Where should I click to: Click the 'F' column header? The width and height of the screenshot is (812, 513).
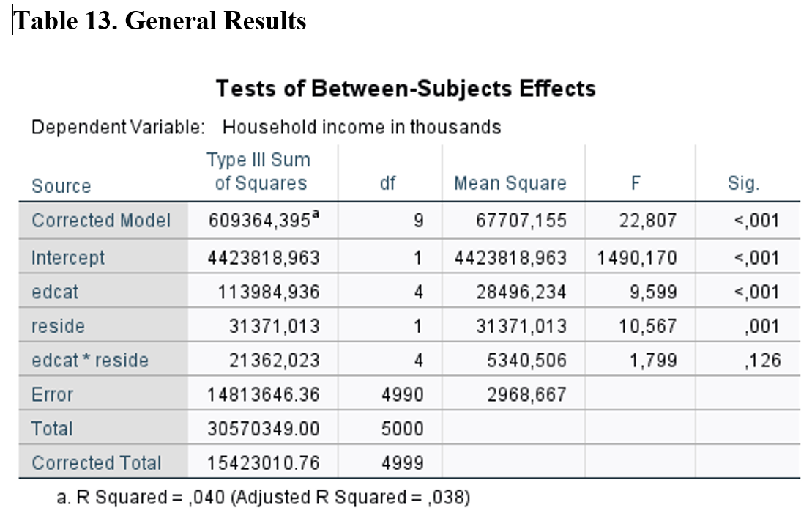pos(636,183)
